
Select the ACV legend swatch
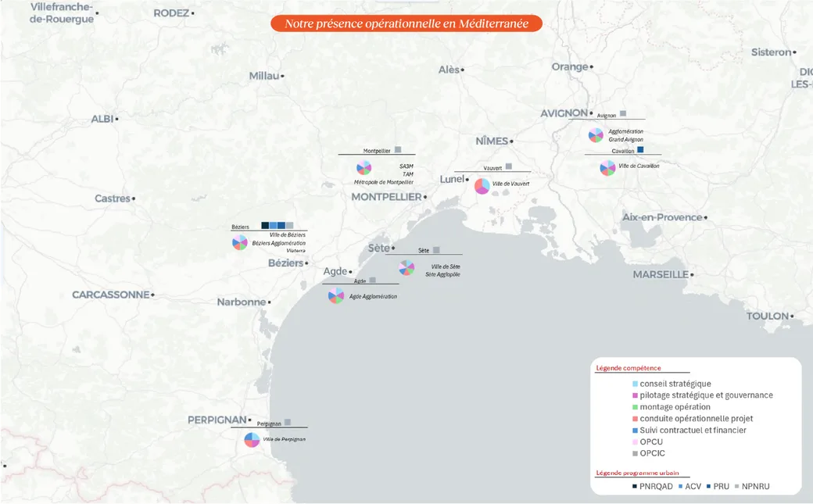681,486
